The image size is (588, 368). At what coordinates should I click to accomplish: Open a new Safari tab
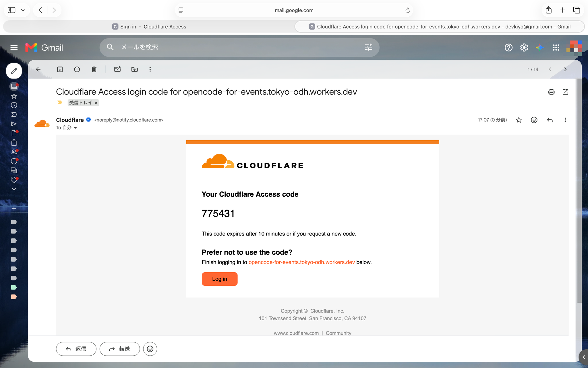pos(562,10)
